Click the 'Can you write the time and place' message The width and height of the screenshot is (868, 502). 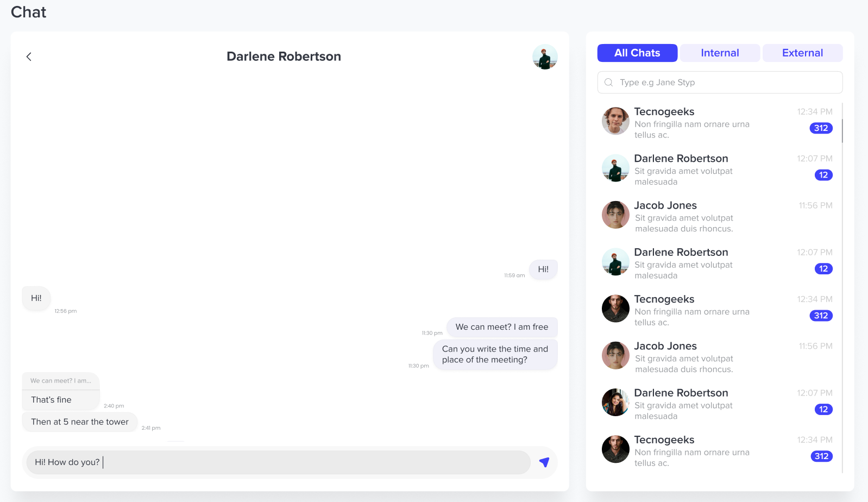point(495,355)
